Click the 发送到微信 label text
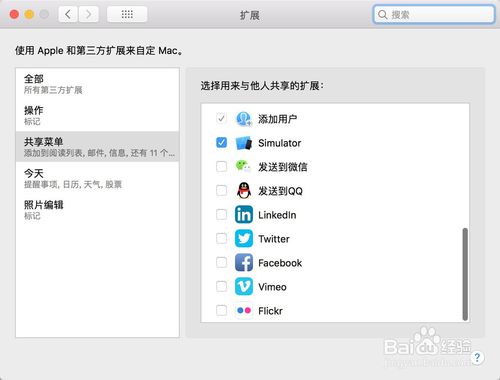The image size is (500, 380). (x=283, y=167)
